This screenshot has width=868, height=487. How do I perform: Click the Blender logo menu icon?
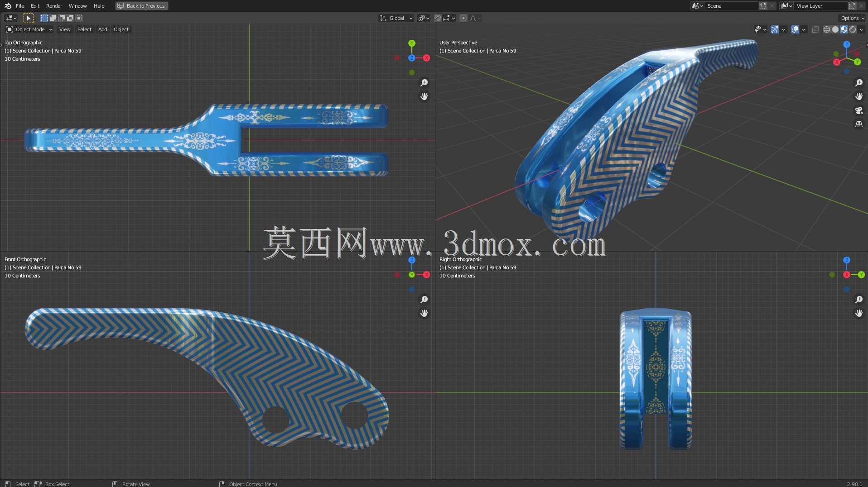pyautogui.click(x=8, y=6)
